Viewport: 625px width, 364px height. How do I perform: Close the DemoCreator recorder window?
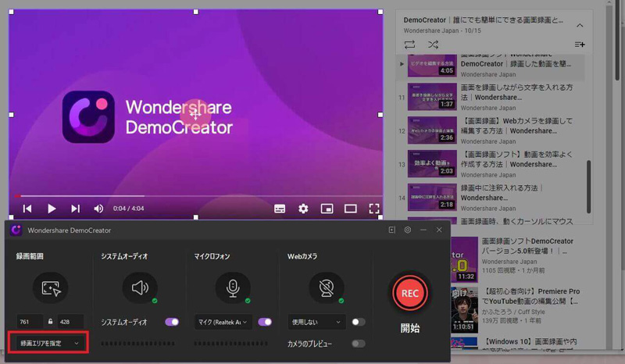coord(439,230)
